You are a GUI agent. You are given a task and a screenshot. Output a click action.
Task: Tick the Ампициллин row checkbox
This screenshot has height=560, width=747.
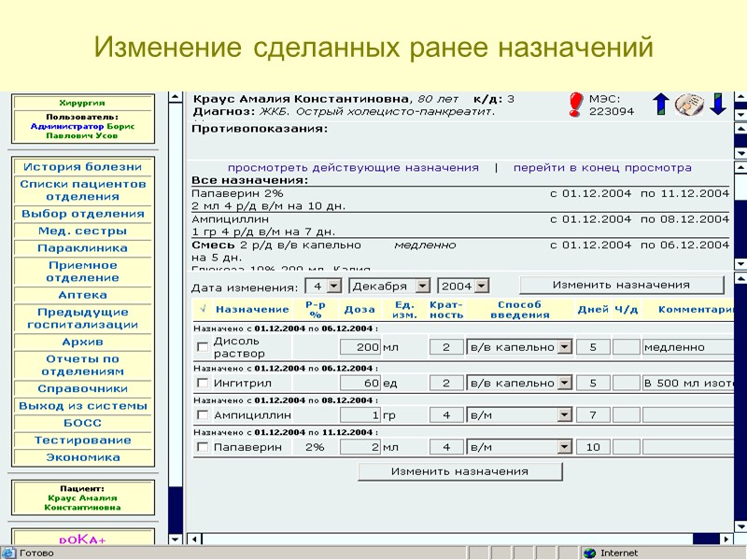[203, 414]
